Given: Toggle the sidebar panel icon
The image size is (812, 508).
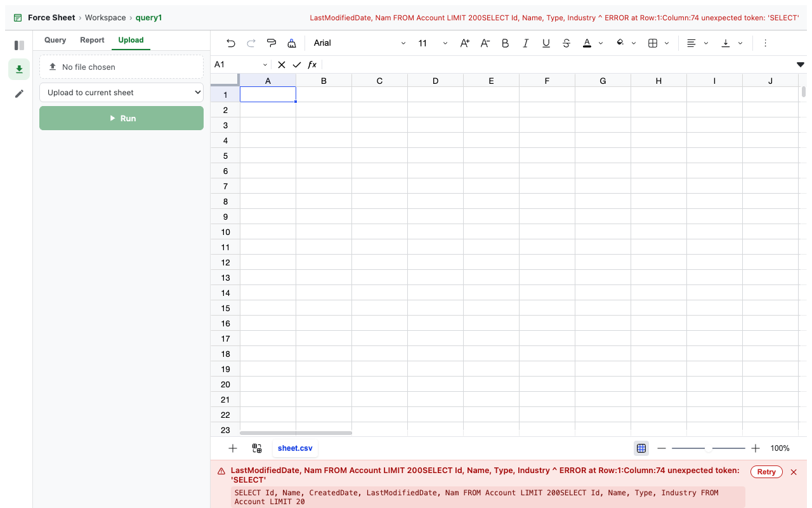Looking at the screenshot, I should pos(19,45).
